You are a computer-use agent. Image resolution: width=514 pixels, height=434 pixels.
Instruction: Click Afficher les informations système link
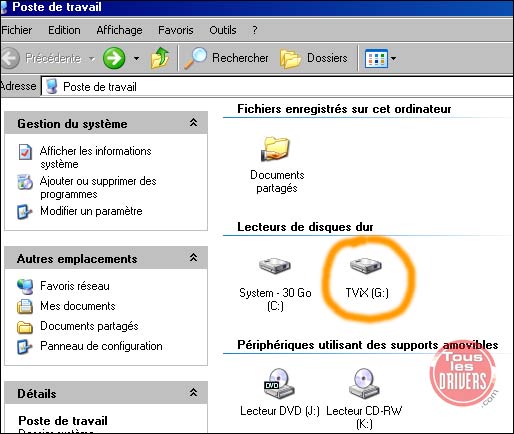click(x=96, y=157)
